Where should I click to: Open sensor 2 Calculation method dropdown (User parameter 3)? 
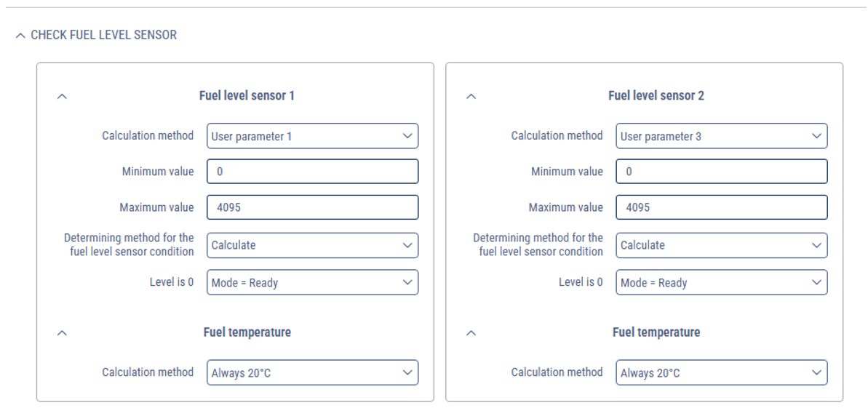[721, 136]
